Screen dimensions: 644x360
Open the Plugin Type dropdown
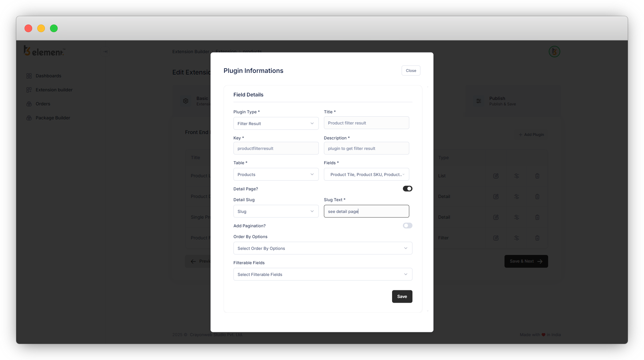point(276,124)
